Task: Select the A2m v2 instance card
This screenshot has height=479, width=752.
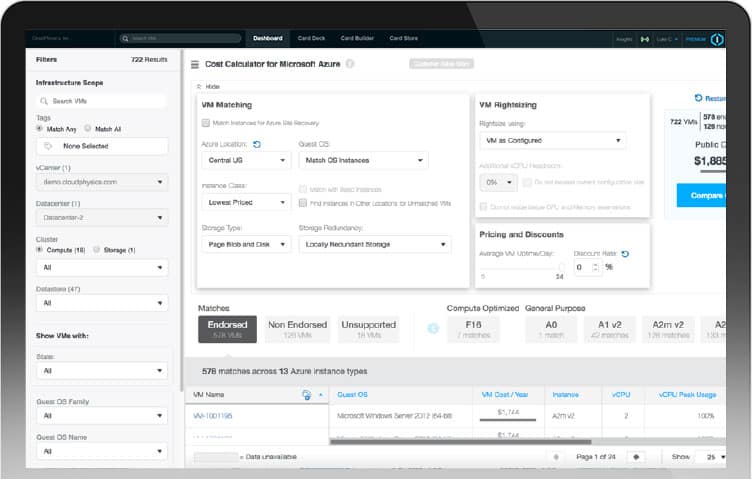Action: point(668,329)
